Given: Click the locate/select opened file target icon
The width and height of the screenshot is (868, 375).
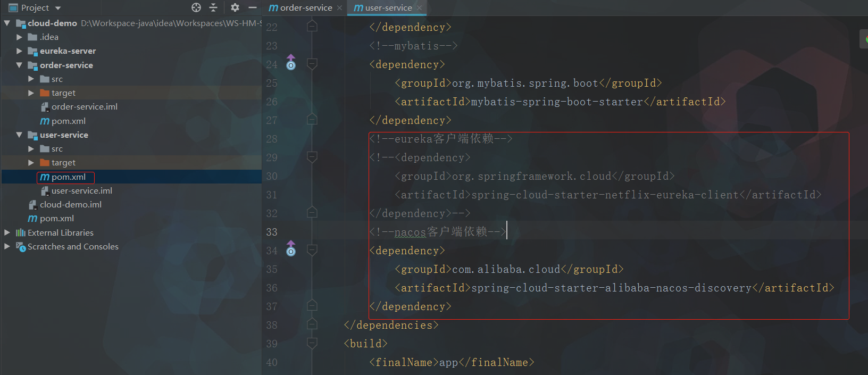Looking at the screenshot, I should click(x=196, y=7).
